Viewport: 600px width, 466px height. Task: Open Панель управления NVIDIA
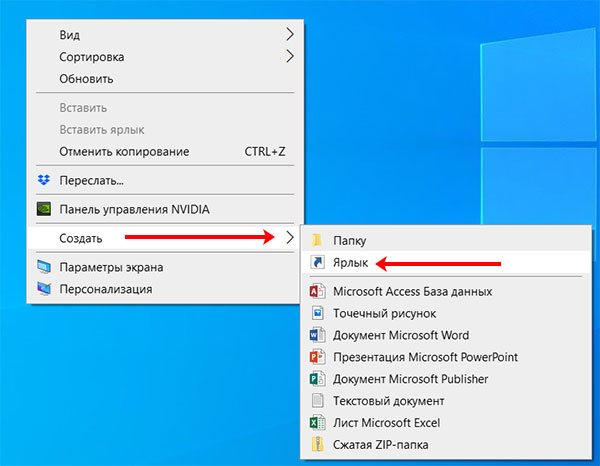click(x=165, y=209)
